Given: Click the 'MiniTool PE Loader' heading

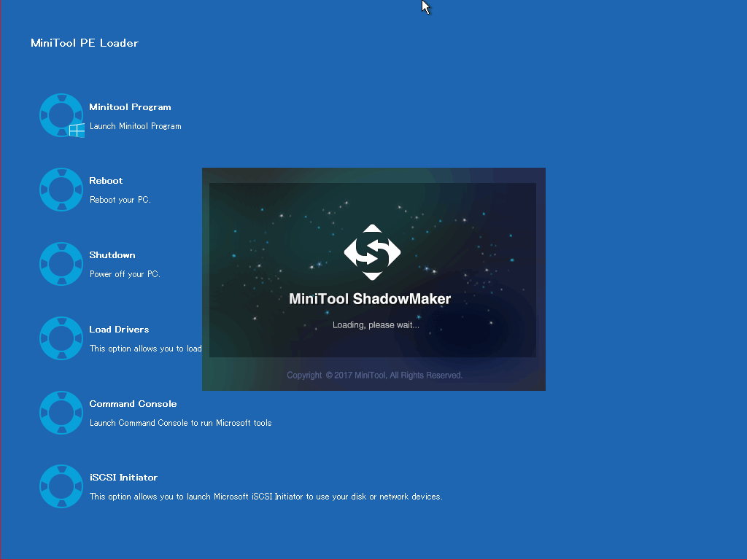Looking at the screenshot, I should tap(85, 43).
